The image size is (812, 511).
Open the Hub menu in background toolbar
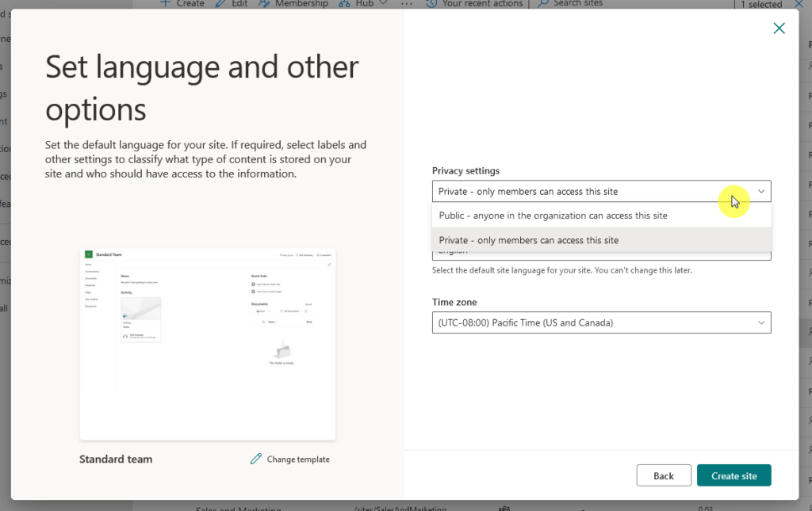pos(363,4)
